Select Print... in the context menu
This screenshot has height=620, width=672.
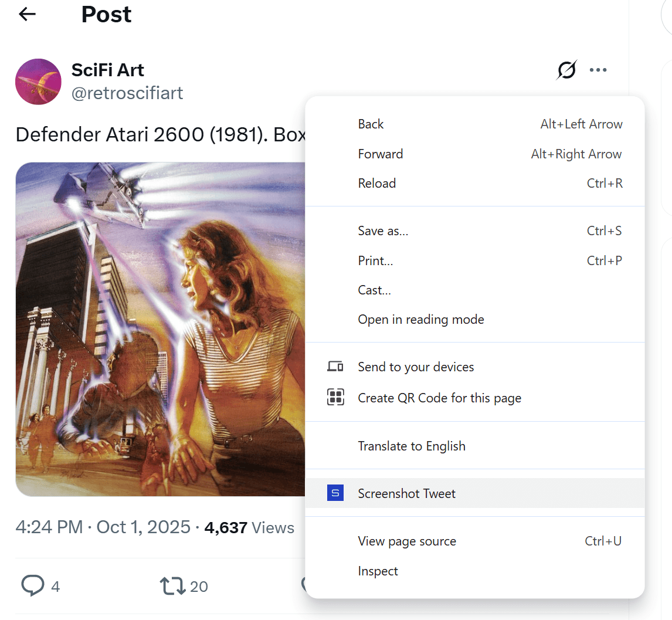point(375,261)
